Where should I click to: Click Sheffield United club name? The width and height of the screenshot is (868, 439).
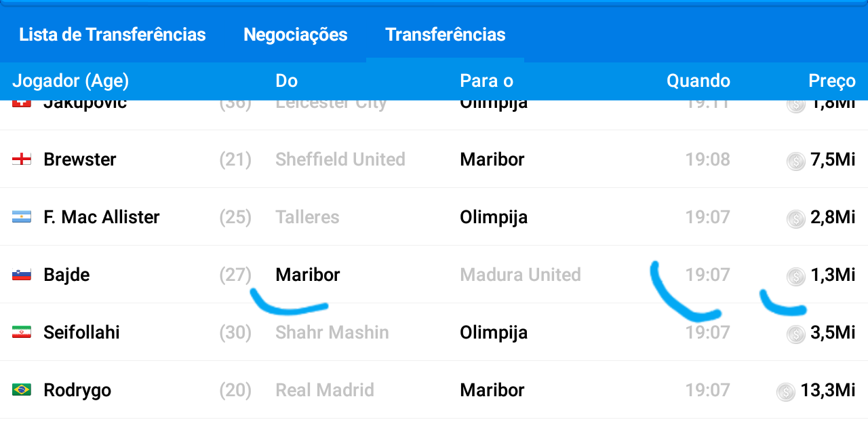(x=340, y=159)
